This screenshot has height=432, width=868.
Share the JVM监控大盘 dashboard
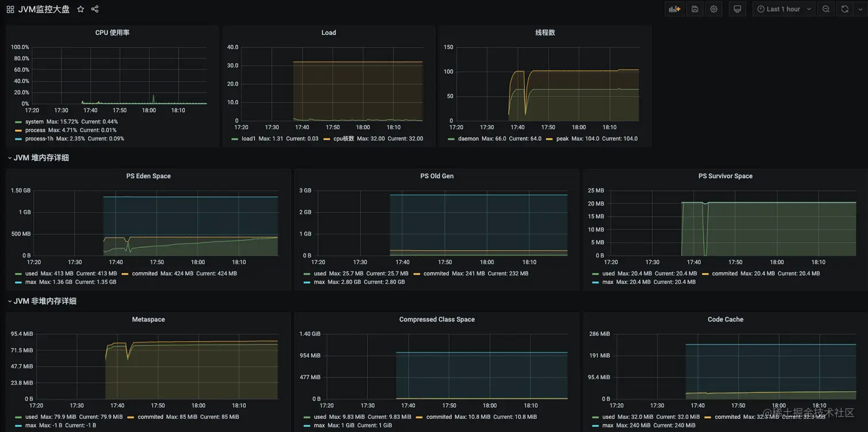94,9
